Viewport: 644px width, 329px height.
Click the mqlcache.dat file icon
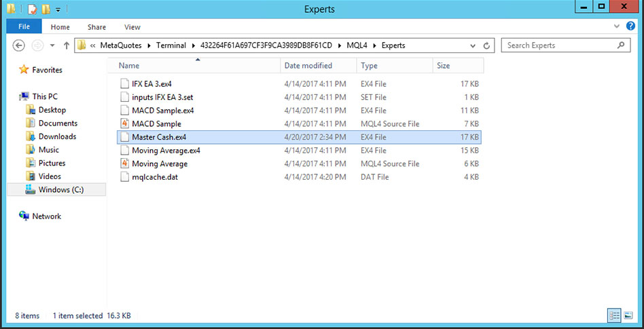125,177
